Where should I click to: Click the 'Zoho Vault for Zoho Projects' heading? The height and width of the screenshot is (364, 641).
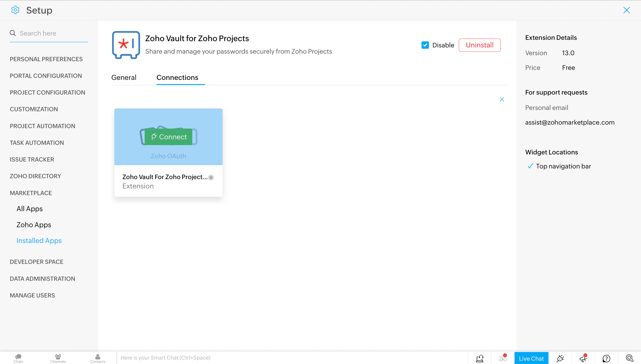tap(197, 38)
